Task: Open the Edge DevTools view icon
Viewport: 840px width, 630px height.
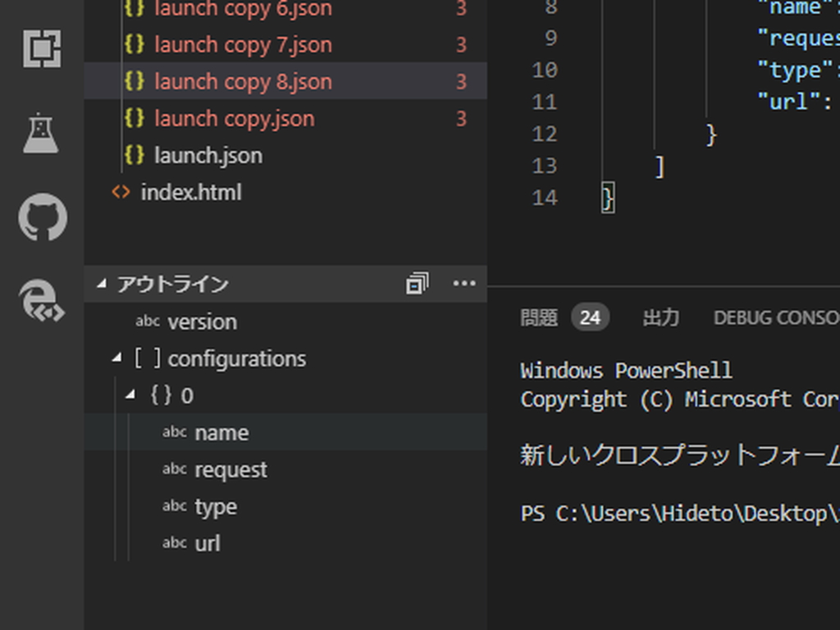Action: (x=42, y=299)
